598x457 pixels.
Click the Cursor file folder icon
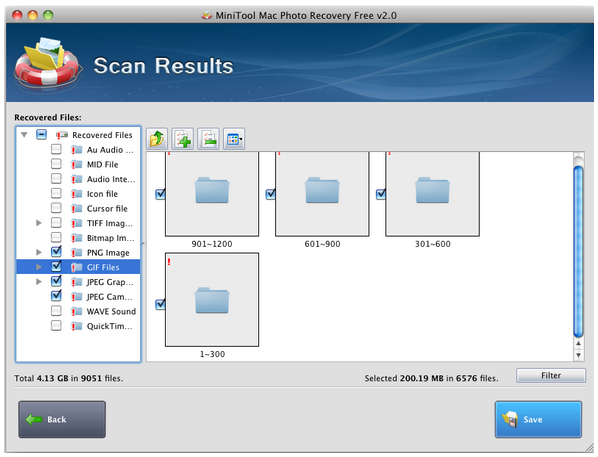coord(77,209)
